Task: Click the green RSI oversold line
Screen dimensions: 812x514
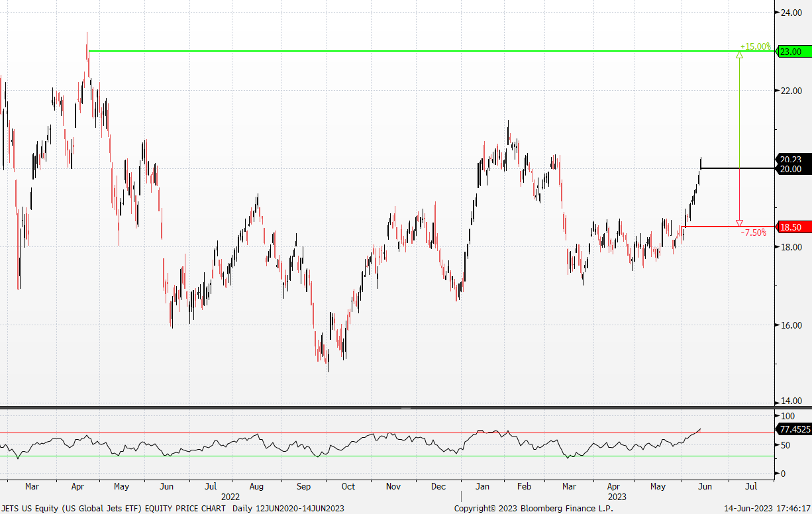Action: [387, 456]
